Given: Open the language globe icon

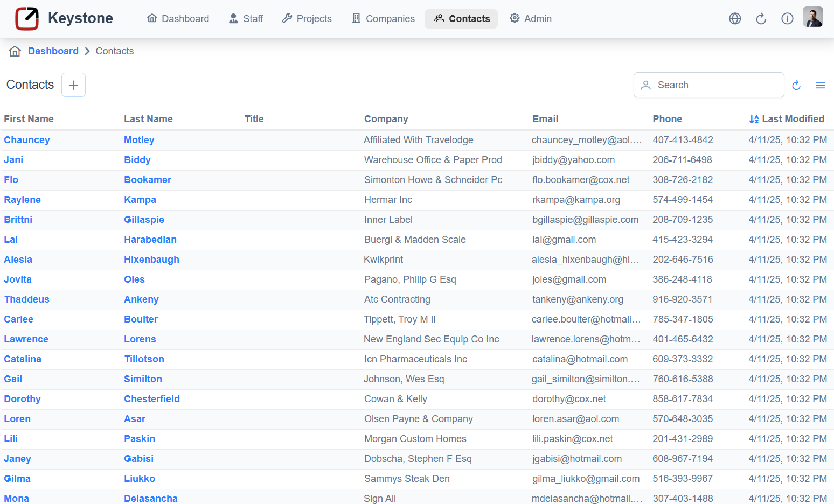Looking at the screenshot, I should [x=735, y=19].
